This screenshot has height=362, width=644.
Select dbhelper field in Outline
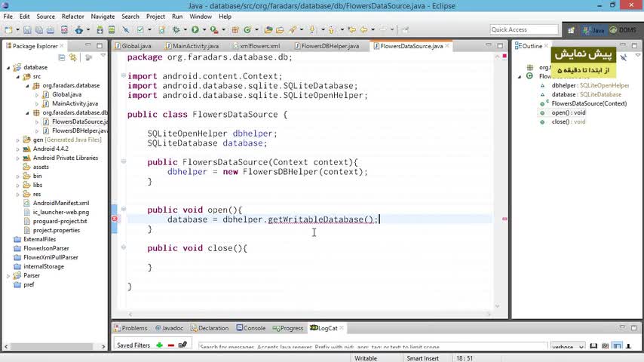pyautogui.click(x=590, y=85)
